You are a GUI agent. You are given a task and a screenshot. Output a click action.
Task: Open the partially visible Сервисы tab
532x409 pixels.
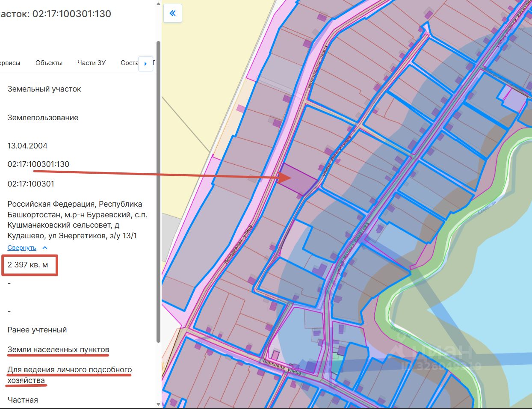[x=10, y=63]
